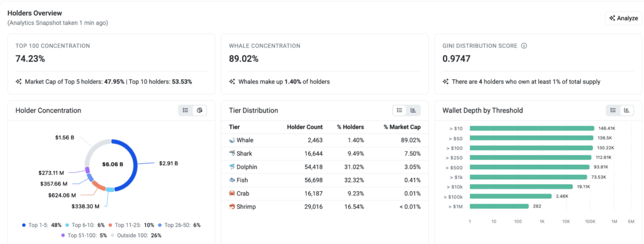Screen dimensions: 644x244
Task: Click the > $10 bar showing 146.41K
Action: (x=532, y=128)
